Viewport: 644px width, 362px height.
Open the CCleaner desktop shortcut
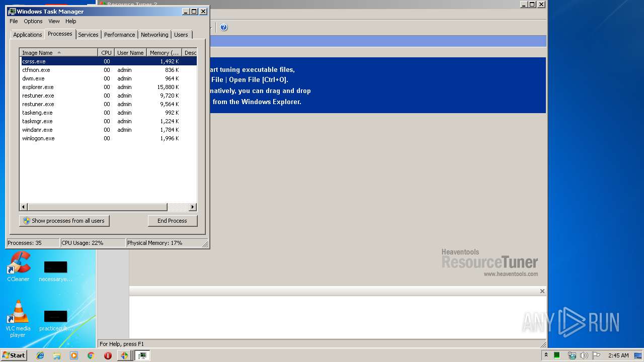pos(18,267)
